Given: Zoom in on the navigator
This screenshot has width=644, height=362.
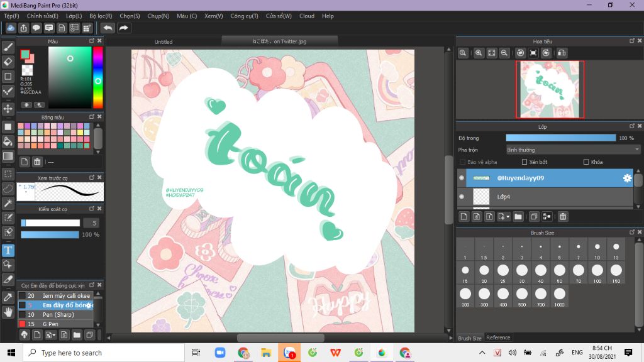Looking at the screenshot, I should (x=479, y=53).
